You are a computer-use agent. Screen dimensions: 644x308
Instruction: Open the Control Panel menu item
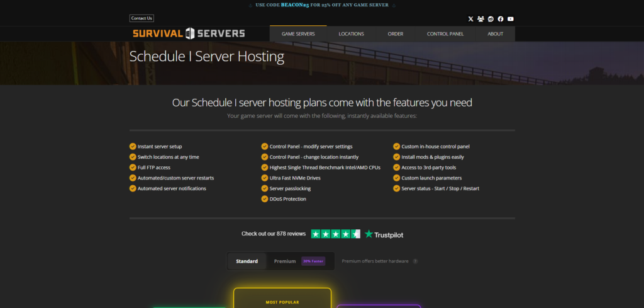445,34
